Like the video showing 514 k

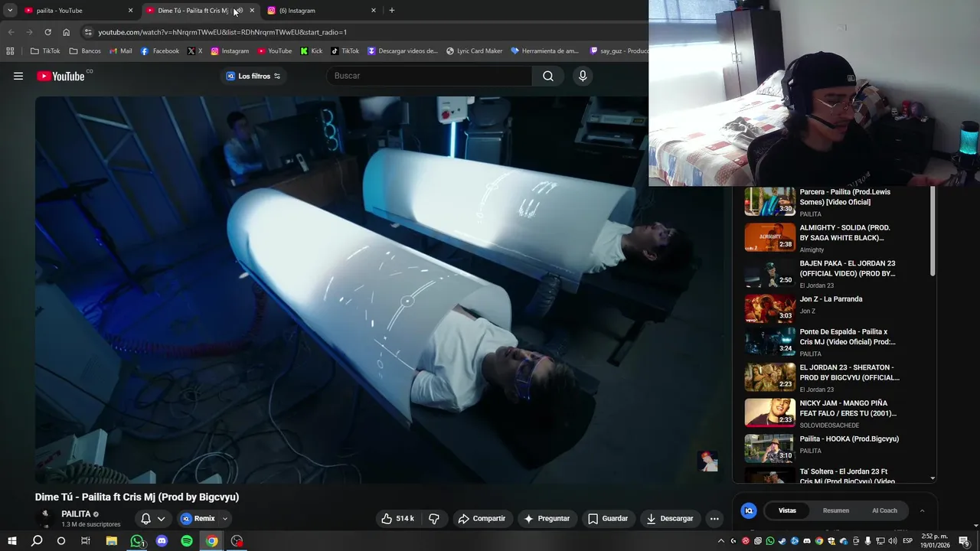point(398,518)
